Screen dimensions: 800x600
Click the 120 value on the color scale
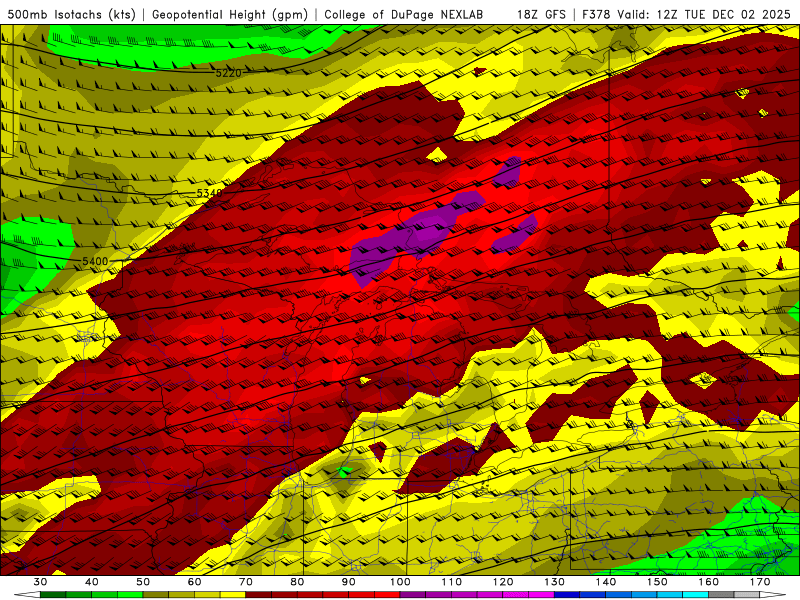503,582
